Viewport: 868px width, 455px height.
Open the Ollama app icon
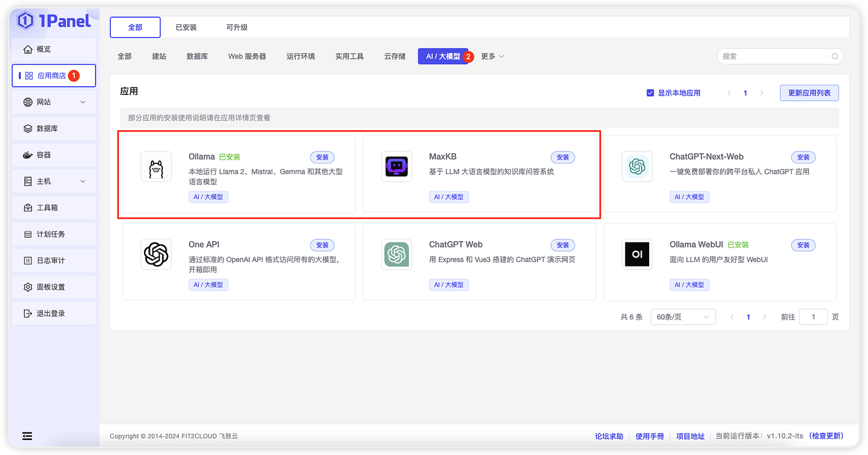click(x=156, y=166)
